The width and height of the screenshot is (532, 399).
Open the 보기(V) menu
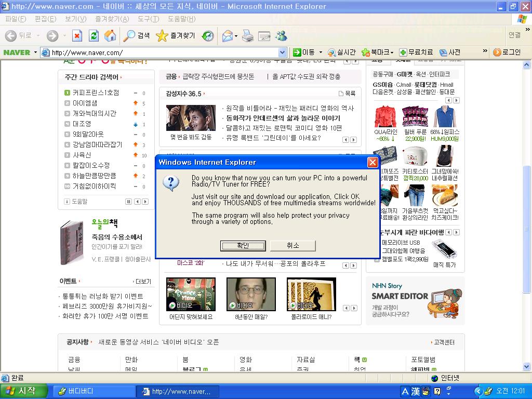click(x=76, y=19)
